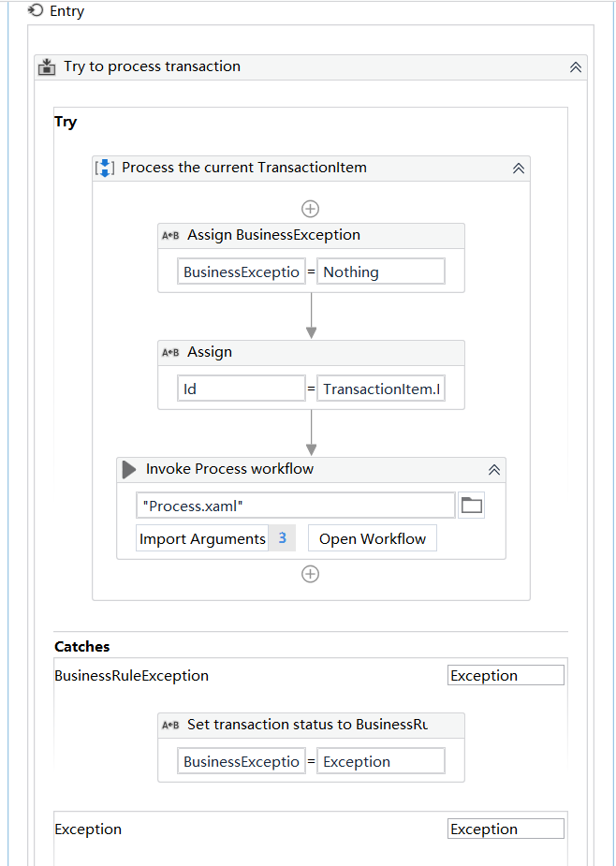Add activity with plus above Assign BusinessException

coord(311,209)
